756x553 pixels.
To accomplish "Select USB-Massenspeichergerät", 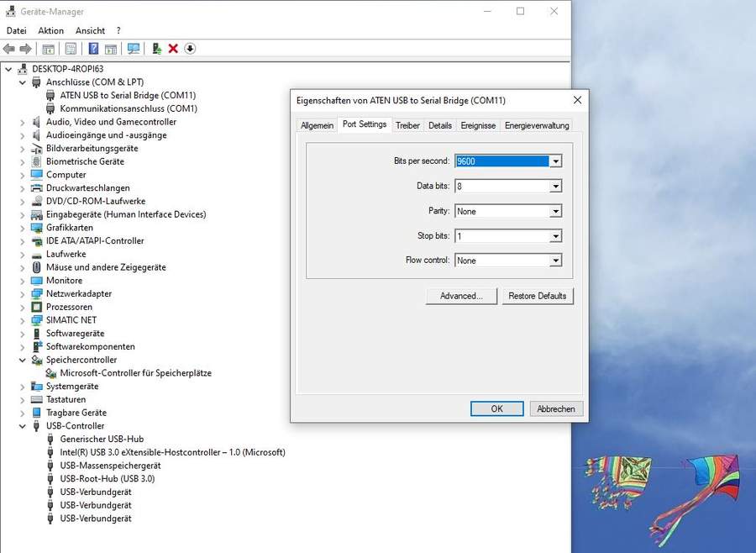I will (110, 466).
